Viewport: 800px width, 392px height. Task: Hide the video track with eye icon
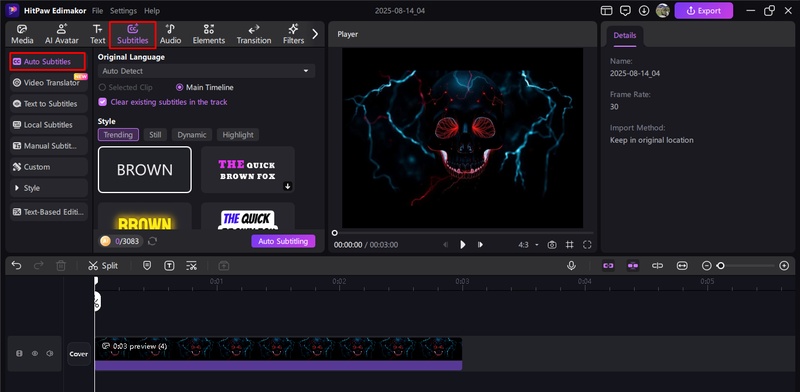pyautogui.click(x=35, y=353)
